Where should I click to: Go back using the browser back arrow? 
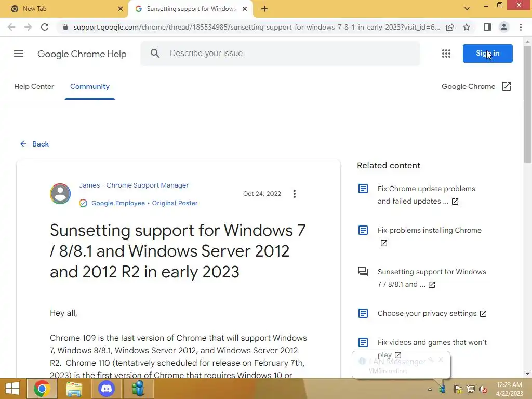pyautogui.click(x=11, y=27)
